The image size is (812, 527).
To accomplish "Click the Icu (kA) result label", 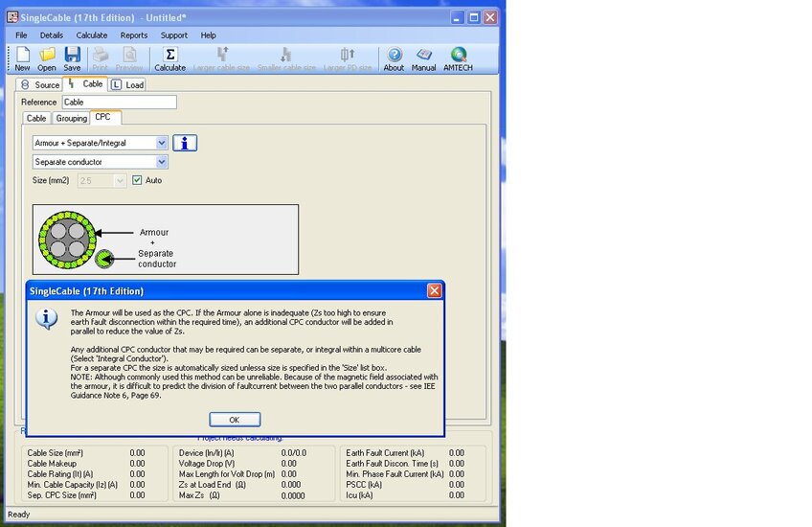I will pyautogui.click(x=359, y=495).
